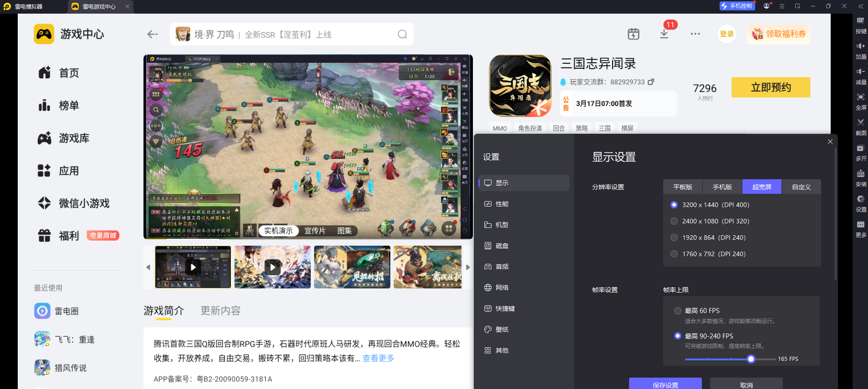Image resolution: width=868 pixels, height=389 pixels.
Task: Open the 多开 multi-instance tool
Action: (861, 152)
